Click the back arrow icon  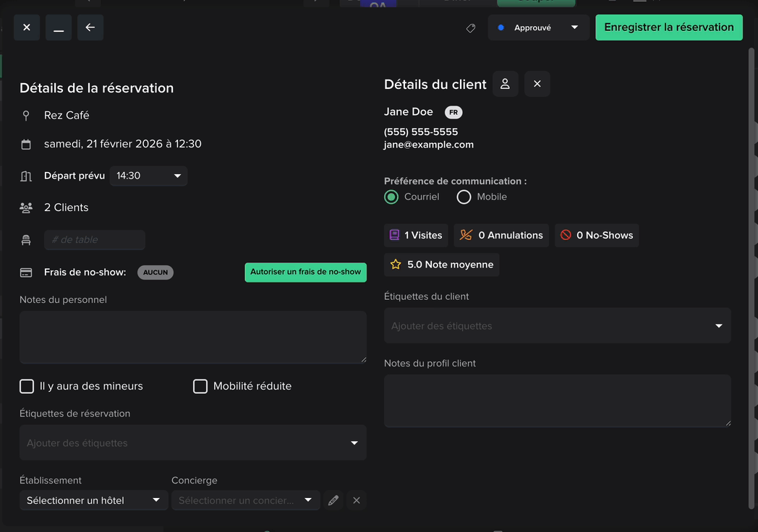pyautogui.click(x=90, y=27)
